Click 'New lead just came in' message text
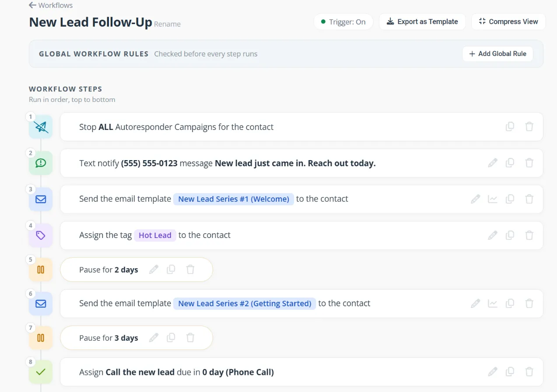Screen dimensions: 557x392 pyautogui.click(x=295, y=163)
